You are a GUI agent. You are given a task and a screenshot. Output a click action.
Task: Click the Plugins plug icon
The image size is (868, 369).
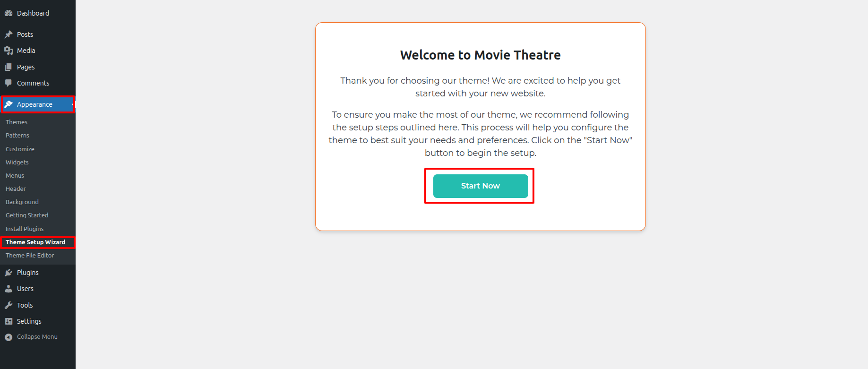coord(9,273)
